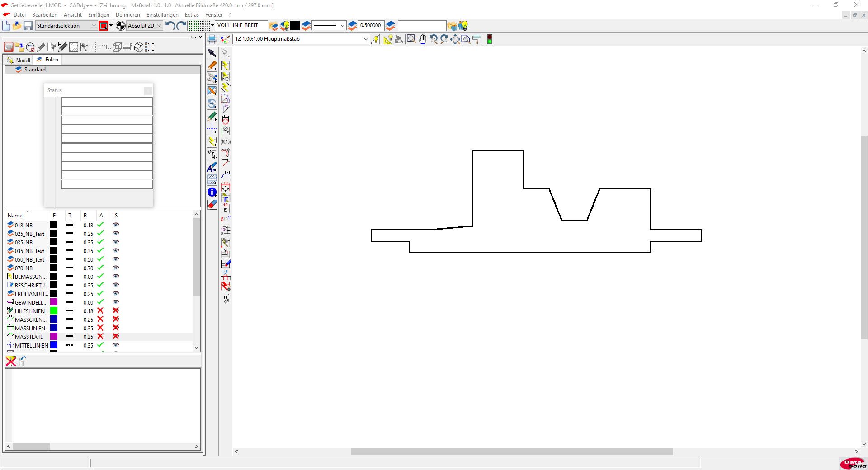Click the print icon
The height and width of the screenshot is (470, 868).
212,39
